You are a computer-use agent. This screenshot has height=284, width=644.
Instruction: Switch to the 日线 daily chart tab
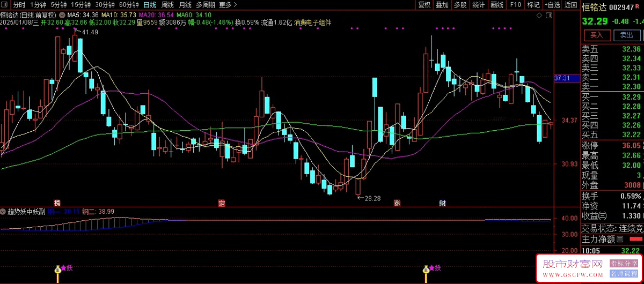click(150, 5)
